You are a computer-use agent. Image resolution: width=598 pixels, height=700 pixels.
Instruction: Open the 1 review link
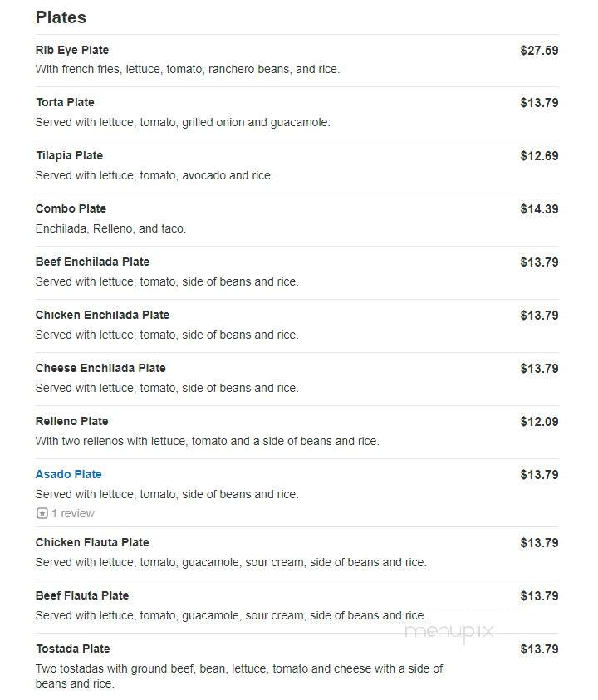[x=73, y=513]
